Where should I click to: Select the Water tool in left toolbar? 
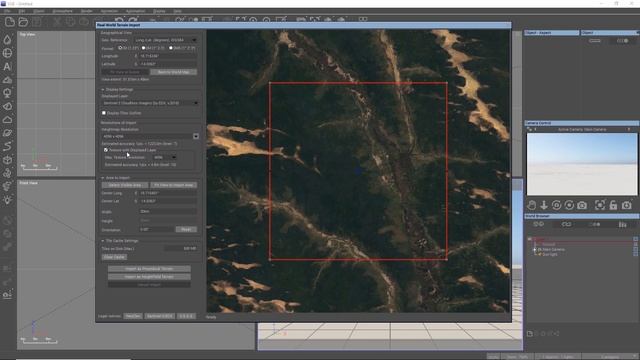[7, 40]
